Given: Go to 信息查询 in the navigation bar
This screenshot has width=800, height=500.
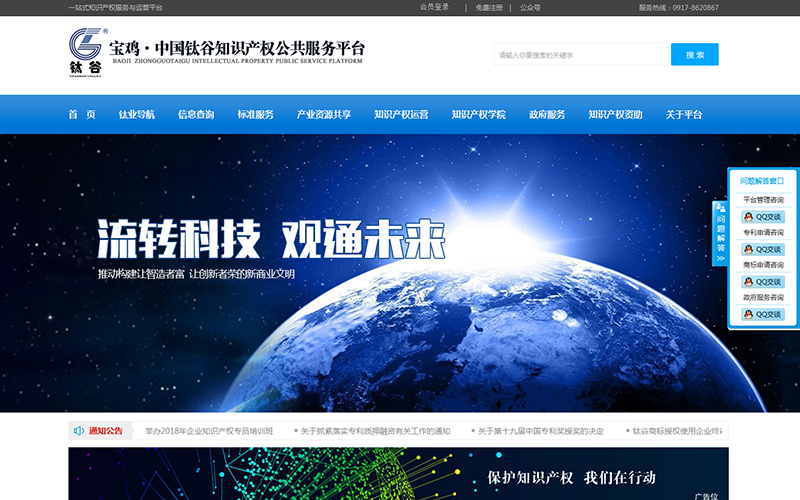Looking at the screenshot, I should click(196, 115).
